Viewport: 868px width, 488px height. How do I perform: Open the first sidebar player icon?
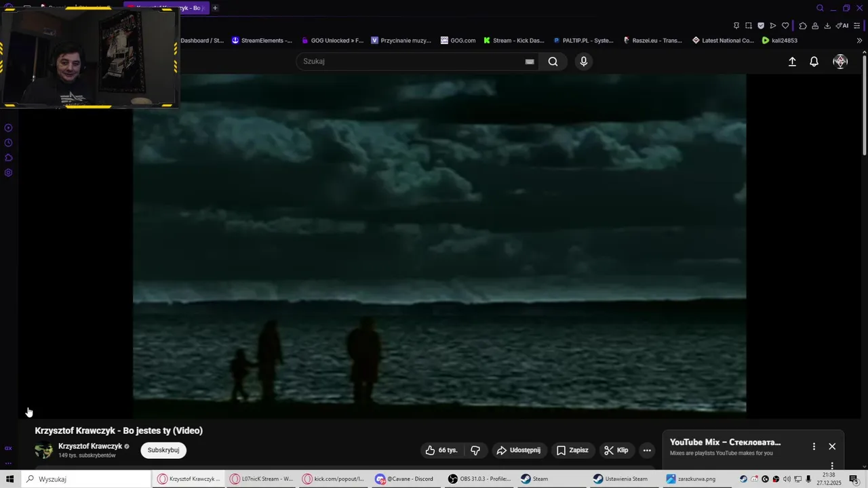[8, 128]
